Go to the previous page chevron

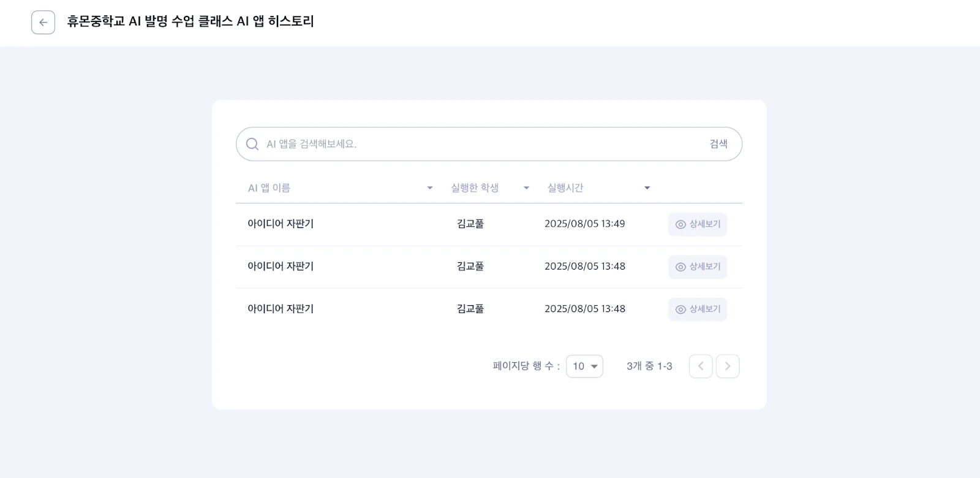click(x=701, y=366)
